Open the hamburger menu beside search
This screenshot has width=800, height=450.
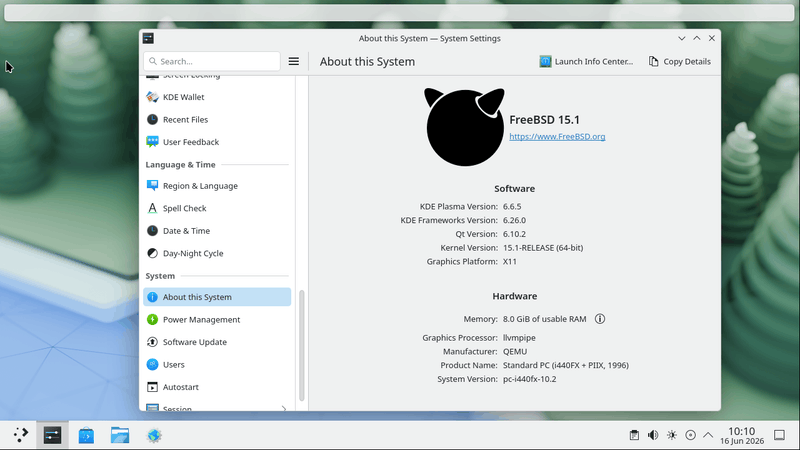pyautogui.click(x=294, y=61)
